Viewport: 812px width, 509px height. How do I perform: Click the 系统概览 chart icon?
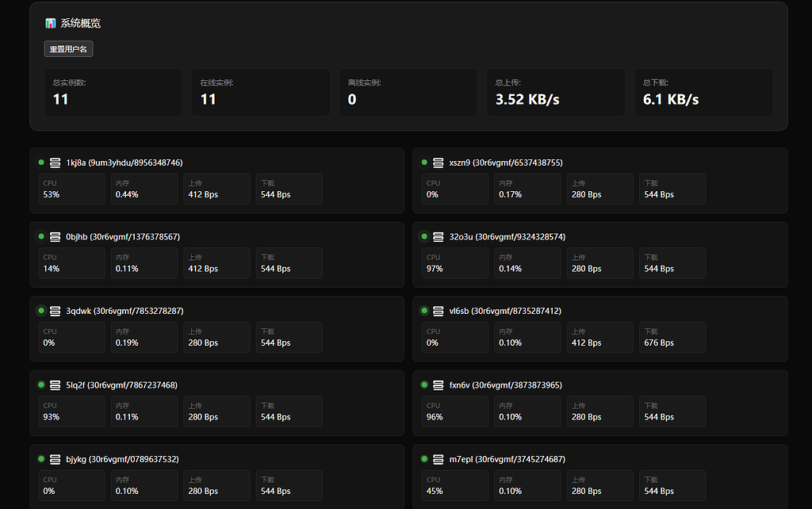(x=50, y=23)
